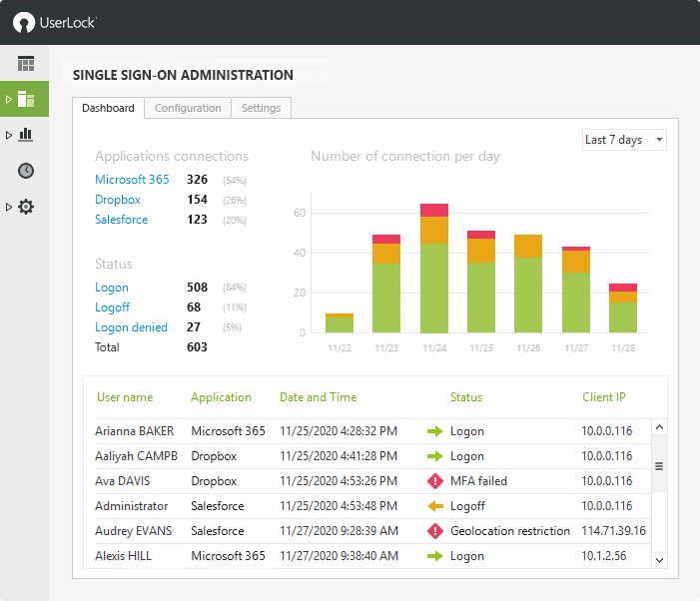
Task: Click green logon arrow for Alexis HILL
Action: click(434, 556)
